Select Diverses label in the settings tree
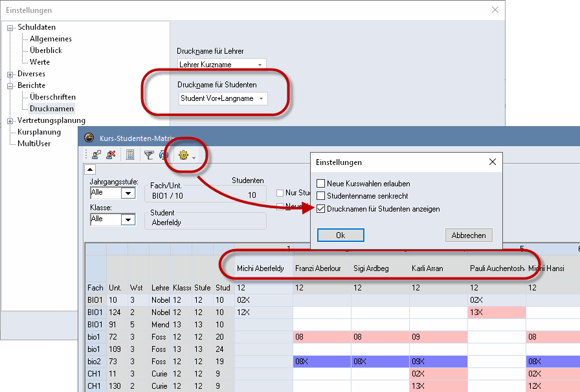 pyautogui.click(x=32, y=74)
